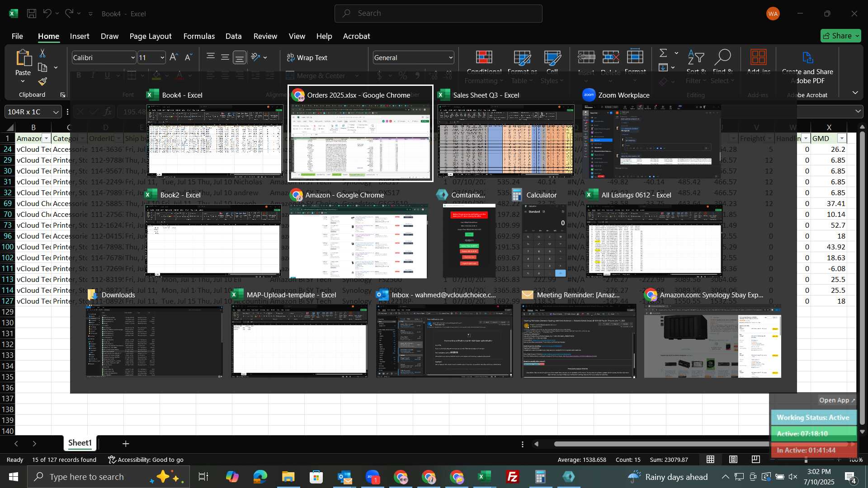This screenshot has width=868, height=488.
Task: Open FileZilla from the taskbar
Action: (x=512, y=477)
